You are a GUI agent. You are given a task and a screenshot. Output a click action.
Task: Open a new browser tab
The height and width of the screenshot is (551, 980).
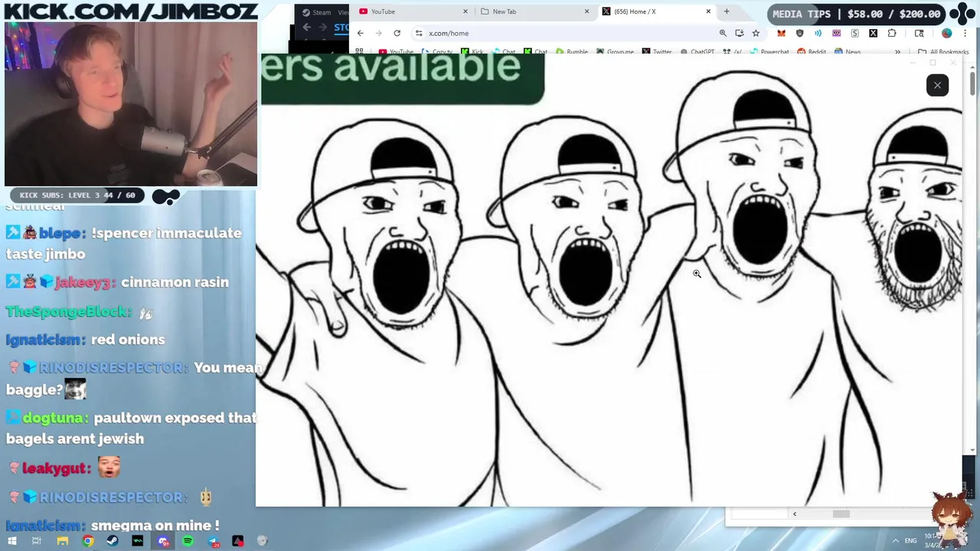[727, 11]
